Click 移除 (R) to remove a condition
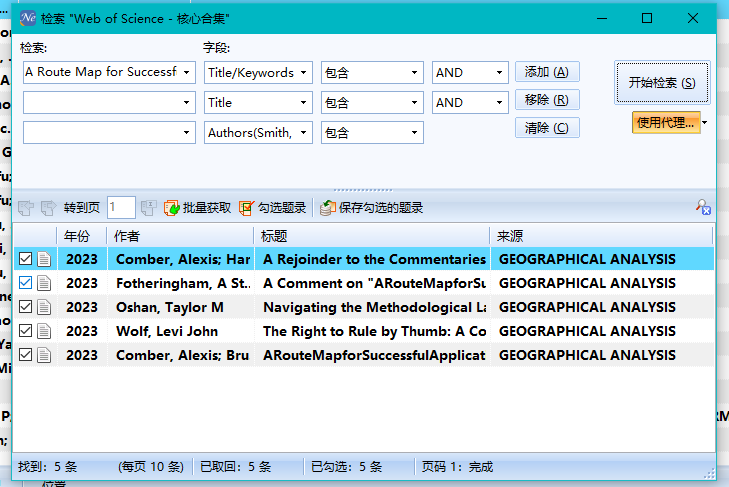The height and width of the screenshot is (487, 729). [x=547, y=100]
